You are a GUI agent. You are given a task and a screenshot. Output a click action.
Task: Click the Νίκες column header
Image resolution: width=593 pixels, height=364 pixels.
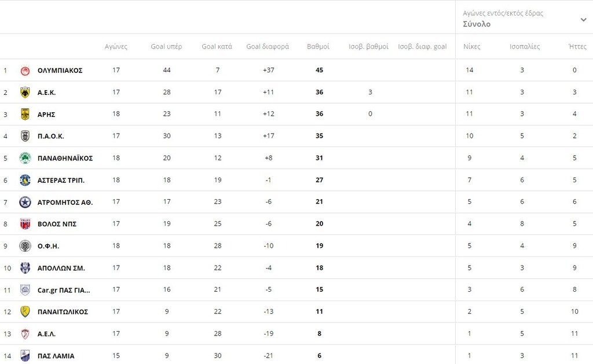(472, 46)
